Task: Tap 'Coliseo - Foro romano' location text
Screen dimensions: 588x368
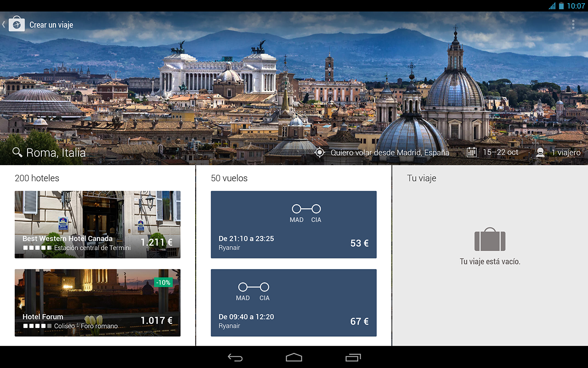Action: click(86, 326)
